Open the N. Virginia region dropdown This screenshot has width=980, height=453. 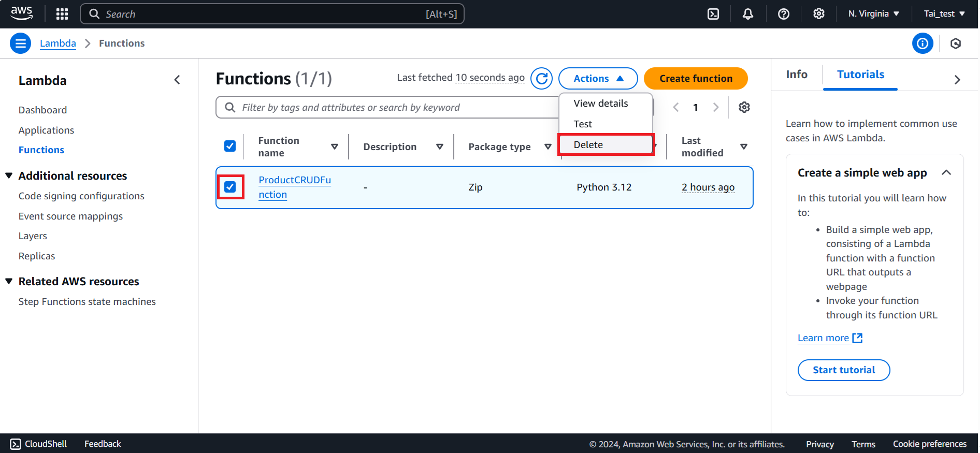[x=874, y=14]
